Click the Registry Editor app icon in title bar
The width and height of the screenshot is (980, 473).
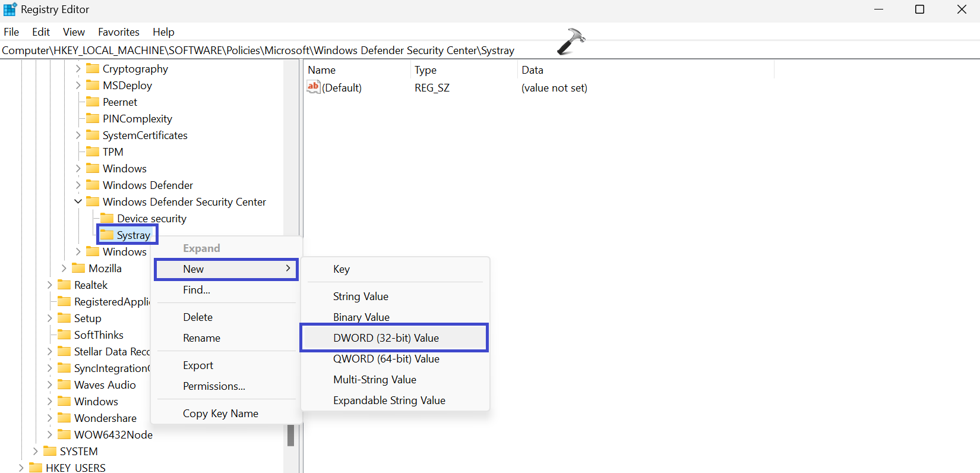pos(10,10)
